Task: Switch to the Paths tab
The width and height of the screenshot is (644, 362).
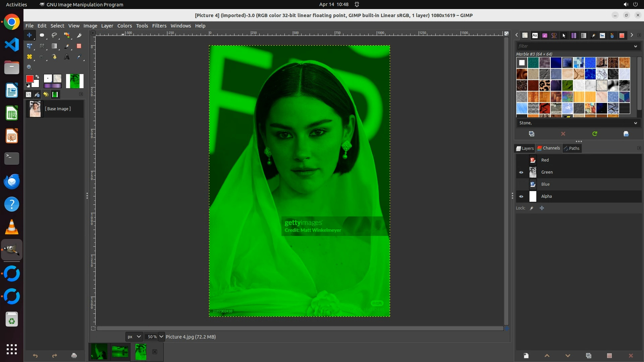Action: [572, 148]
